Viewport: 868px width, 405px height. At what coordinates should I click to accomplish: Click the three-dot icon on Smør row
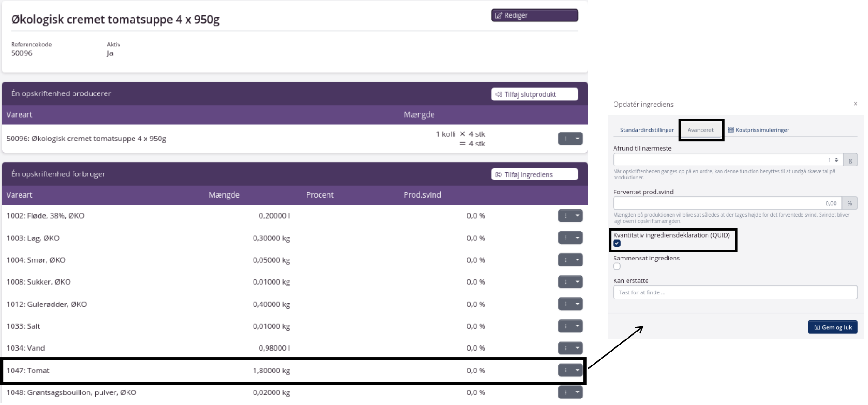(x=566, y=260)
